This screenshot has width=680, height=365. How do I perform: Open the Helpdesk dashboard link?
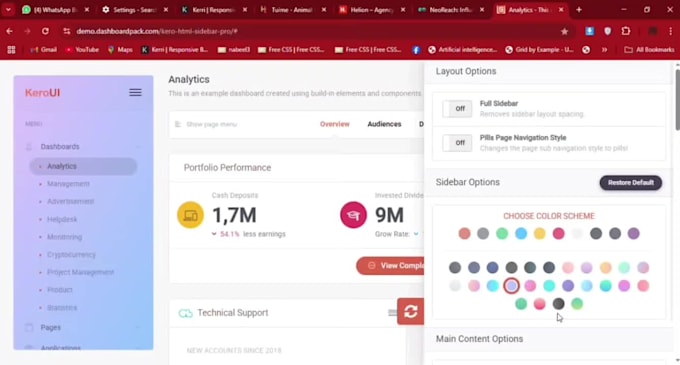(62, 219)
